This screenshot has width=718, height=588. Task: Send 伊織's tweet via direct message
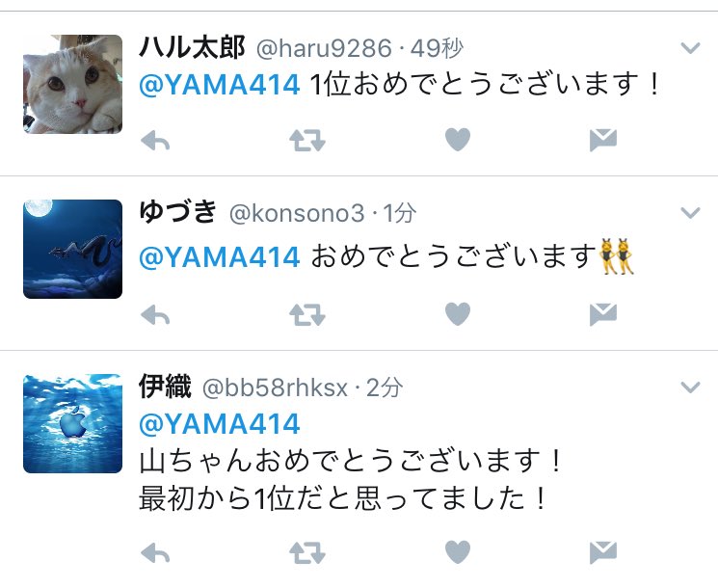603,552
